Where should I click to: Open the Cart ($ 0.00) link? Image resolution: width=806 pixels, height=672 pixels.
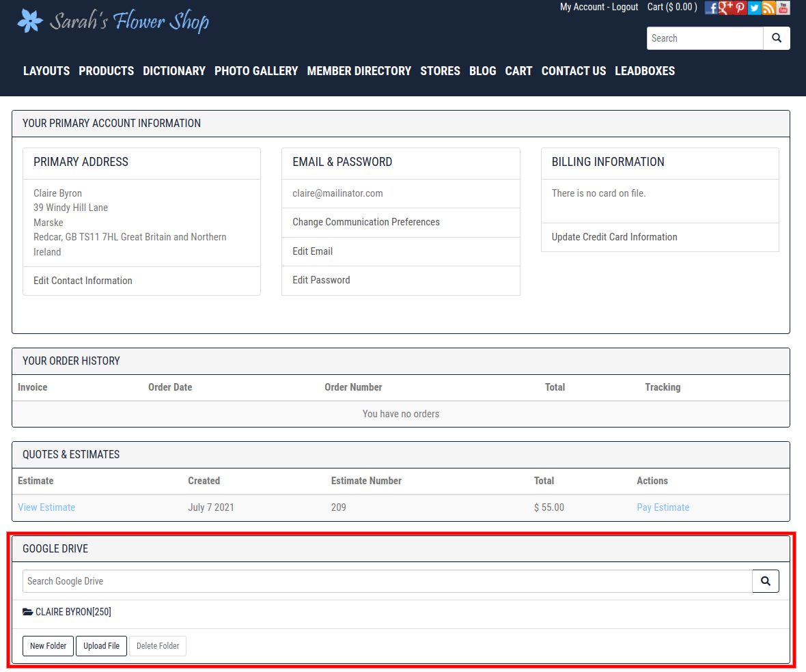[672, 8]
